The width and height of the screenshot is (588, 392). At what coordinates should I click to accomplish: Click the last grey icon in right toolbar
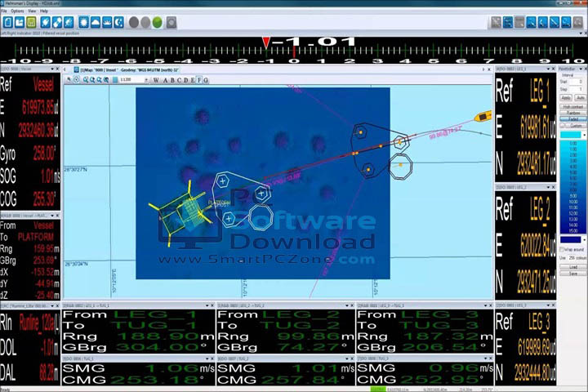pos(578,23)
